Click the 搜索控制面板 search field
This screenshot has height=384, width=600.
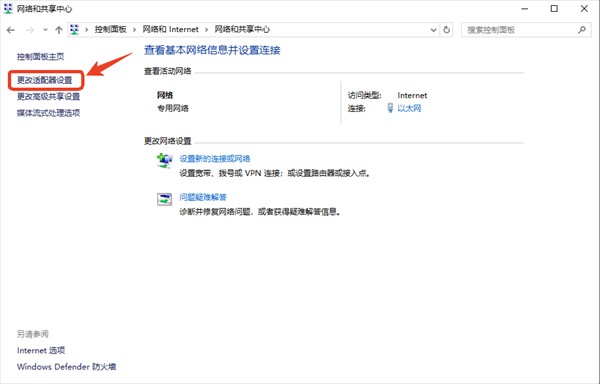[x=525, y=30]
